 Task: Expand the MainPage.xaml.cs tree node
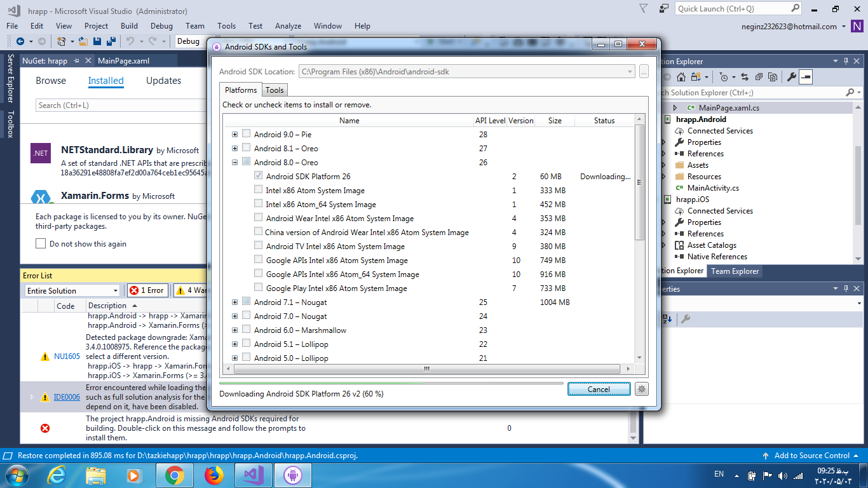(675, 107)
